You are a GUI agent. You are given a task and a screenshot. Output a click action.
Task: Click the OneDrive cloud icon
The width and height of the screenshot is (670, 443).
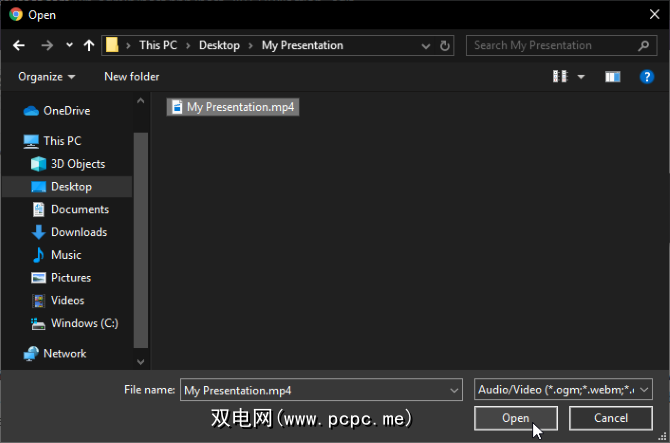tap(31, 111)
